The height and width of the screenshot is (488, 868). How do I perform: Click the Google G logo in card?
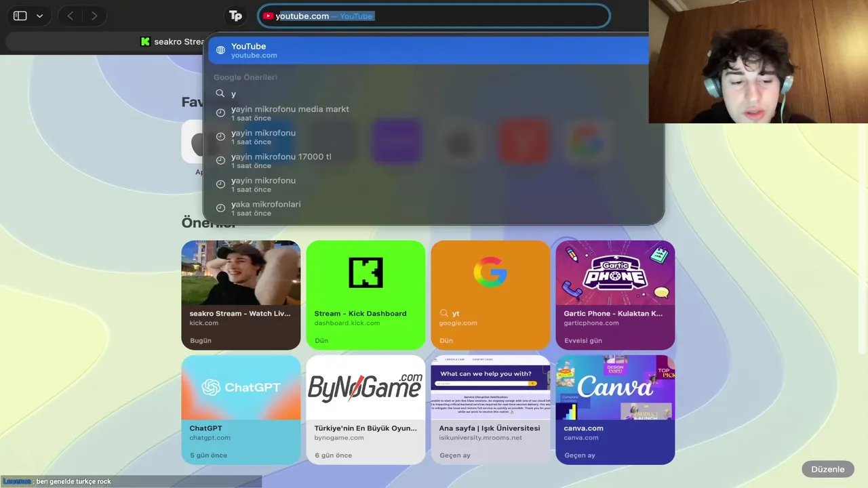pos(490,272)
